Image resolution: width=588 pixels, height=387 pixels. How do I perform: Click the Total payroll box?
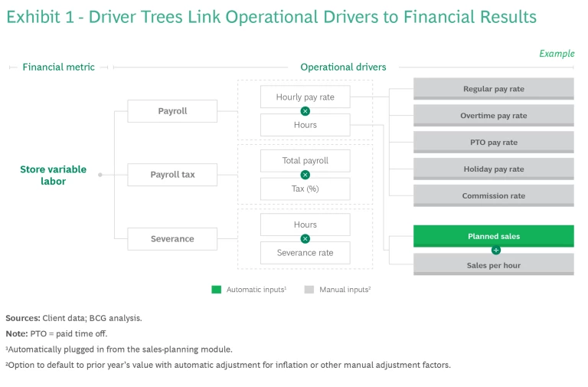pyautogui.click(x=305, y=161)
